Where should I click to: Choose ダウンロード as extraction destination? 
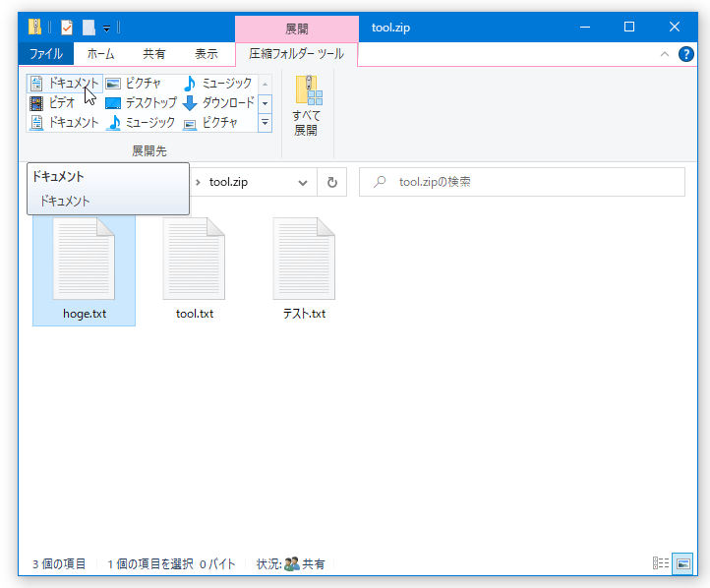pos(218,103)
